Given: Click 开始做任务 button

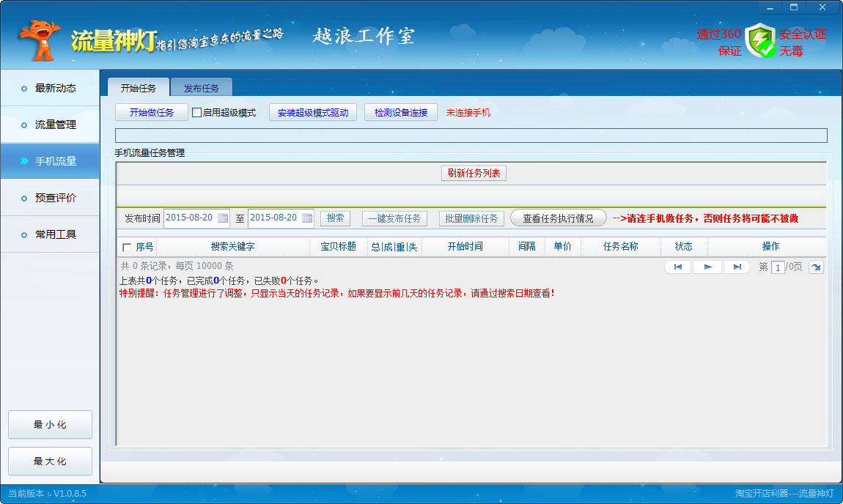Looking at the screenshot, I should pos(152,112).
